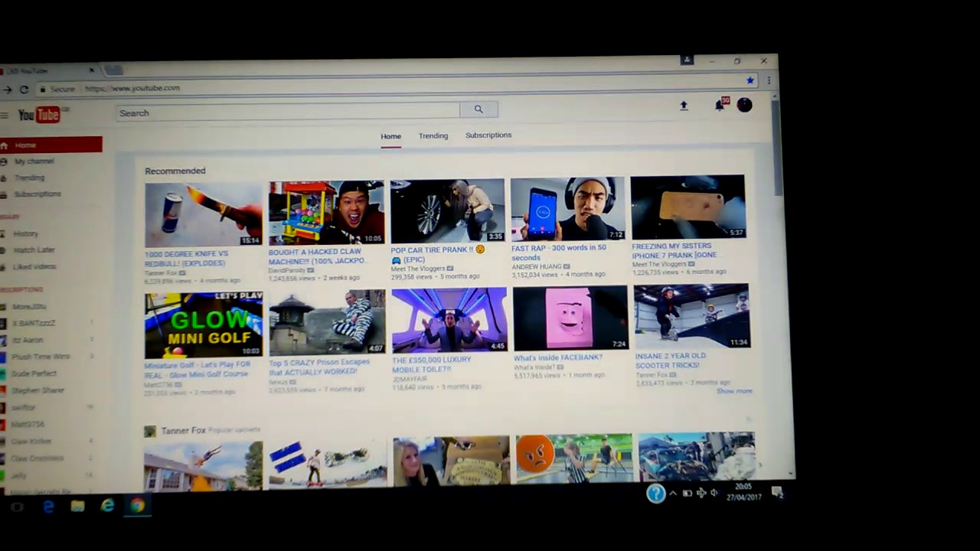Viewport: 980px width, 551px height.
Task: Open File Explorer from the taskbar
Action: click(x=77, y=506)
